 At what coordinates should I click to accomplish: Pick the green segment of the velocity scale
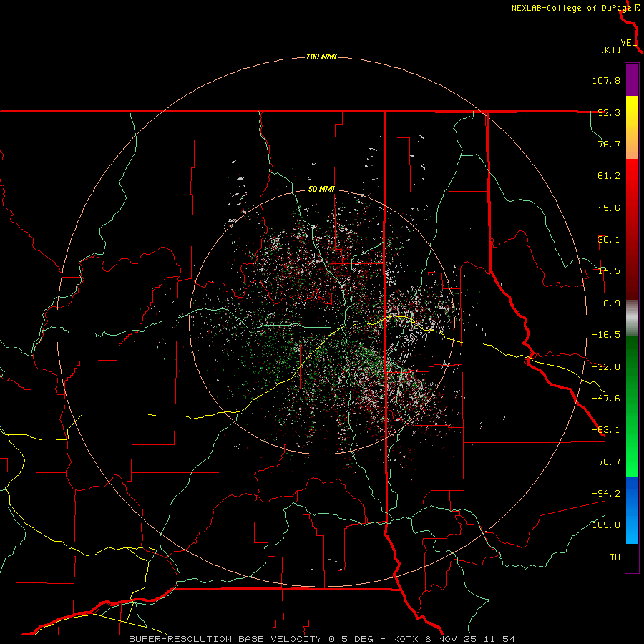tap(632, 406)
